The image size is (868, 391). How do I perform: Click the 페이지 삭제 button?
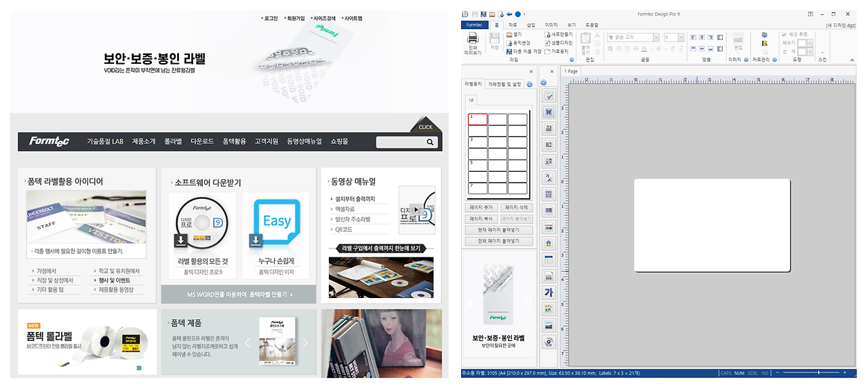(x=517, y=207)
